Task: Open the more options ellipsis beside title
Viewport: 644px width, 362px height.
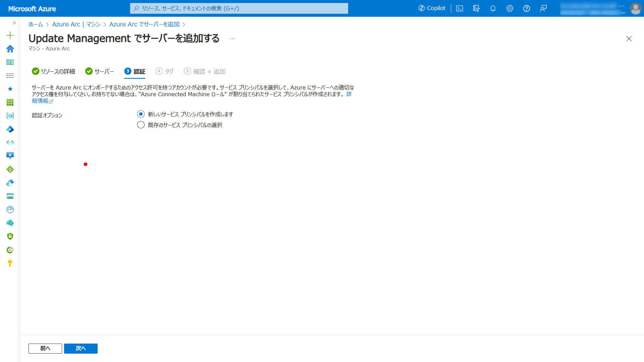Action: pos(232,39)
